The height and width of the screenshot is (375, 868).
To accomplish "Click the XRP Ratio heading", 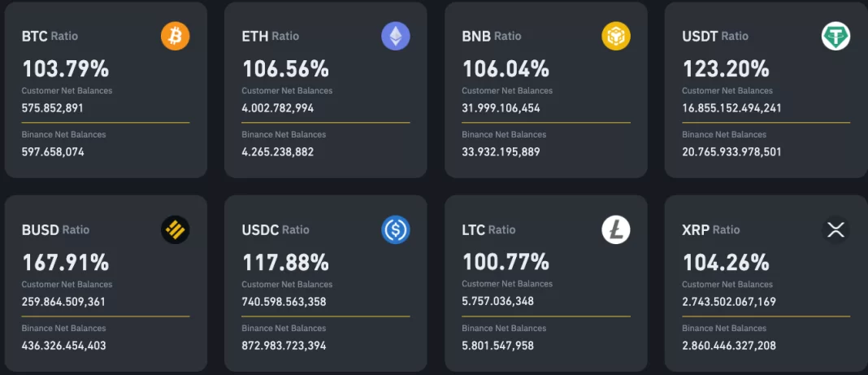I will point(711,230).
